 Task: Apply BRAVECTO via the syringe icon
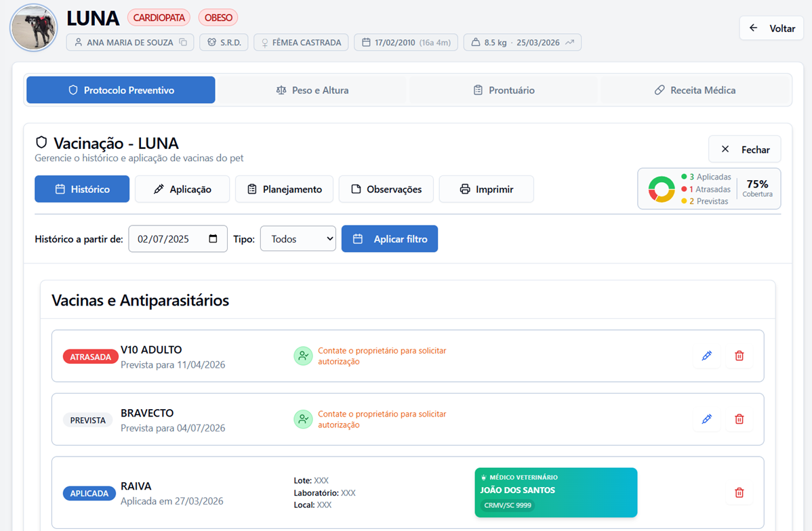[x=707, y=419]
